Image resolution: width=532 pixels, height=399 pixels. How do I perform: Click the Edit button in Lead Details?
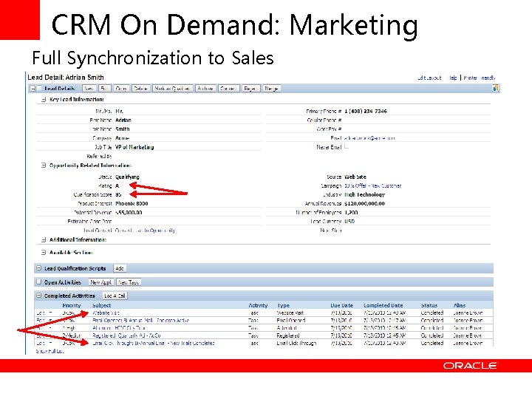tap(104, 89)
